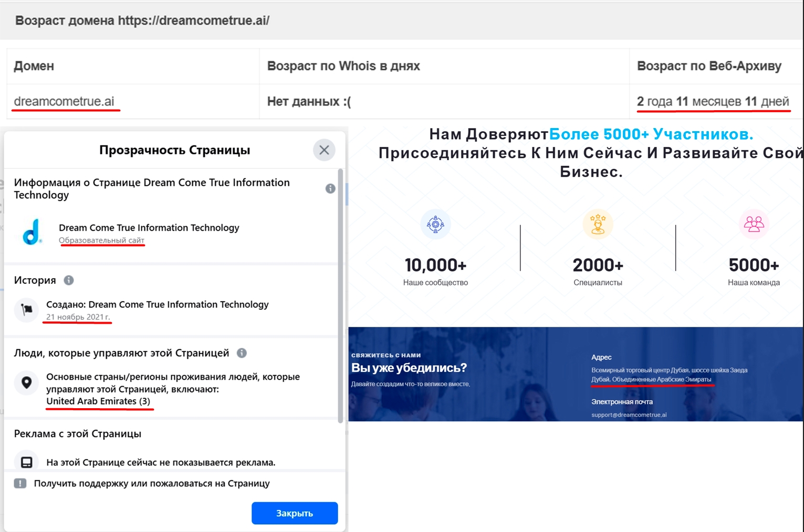The width and height of the screenshot is (804, 532).
Task: Click info icon next to История
Action: 69,280
